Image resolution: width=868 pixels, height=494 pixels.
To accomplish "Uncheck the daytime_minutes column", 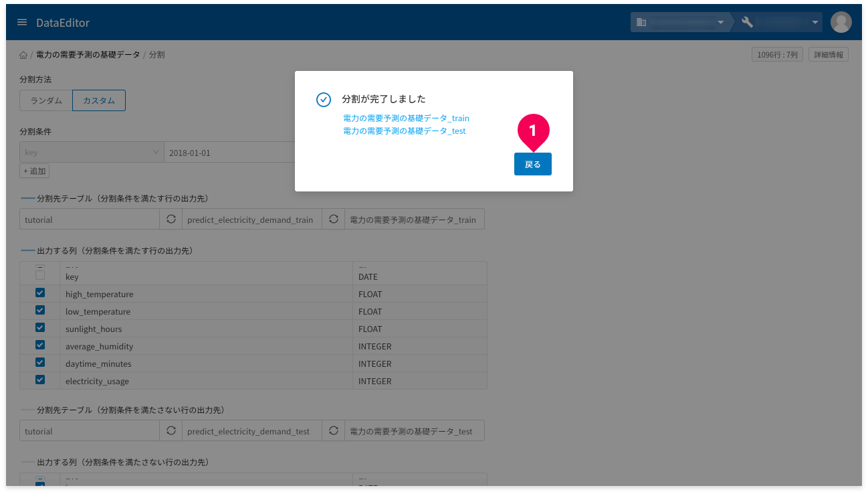I will click(x=40, y=363).
